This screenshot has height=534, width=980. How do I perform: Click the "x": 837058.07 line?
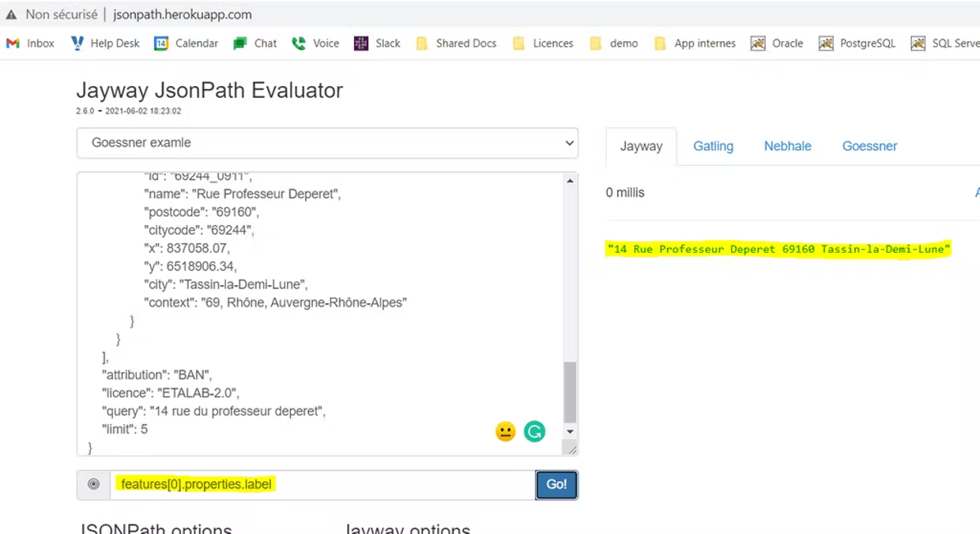click(x=187, y=248)
